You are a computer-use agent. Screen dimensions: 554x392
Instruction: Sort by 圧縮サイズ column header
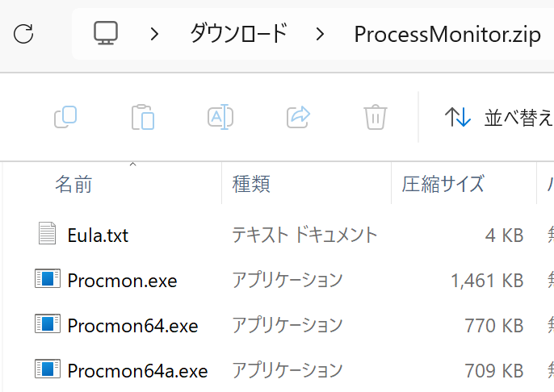[x=443, y=184]
